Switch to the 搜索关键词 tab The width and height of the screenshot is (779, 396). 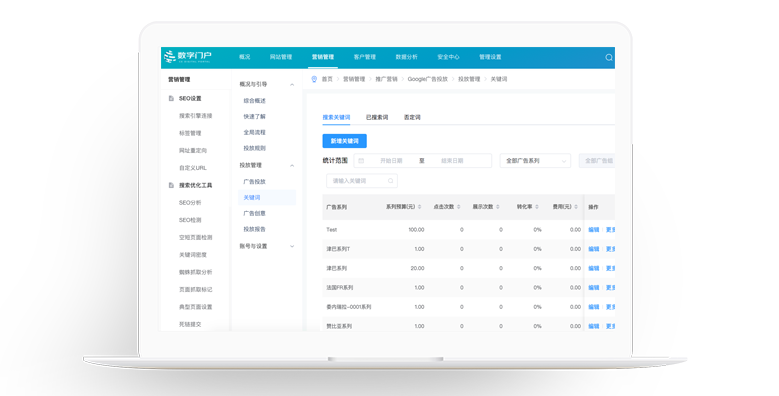pos(336,117)
